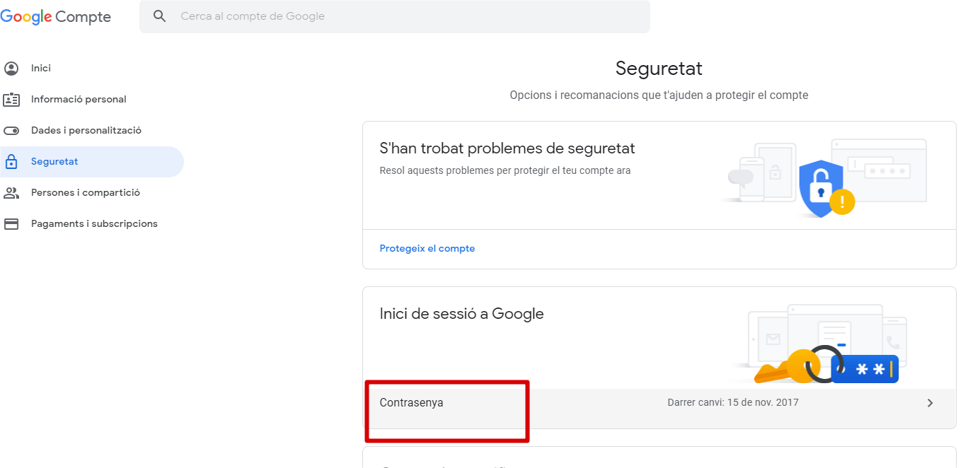Click the Seguretat padlock icon in sidebar

pyautogui.click(x=11, y=162)
